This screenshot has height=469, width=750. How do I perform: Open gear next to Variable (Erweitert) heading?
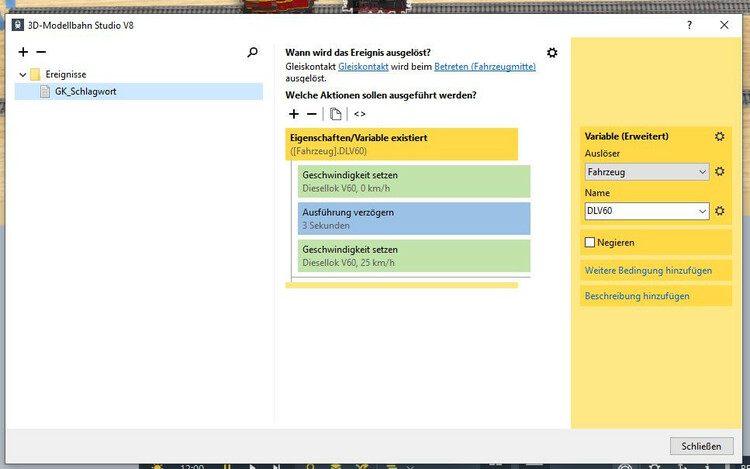[x=719, y=136]
